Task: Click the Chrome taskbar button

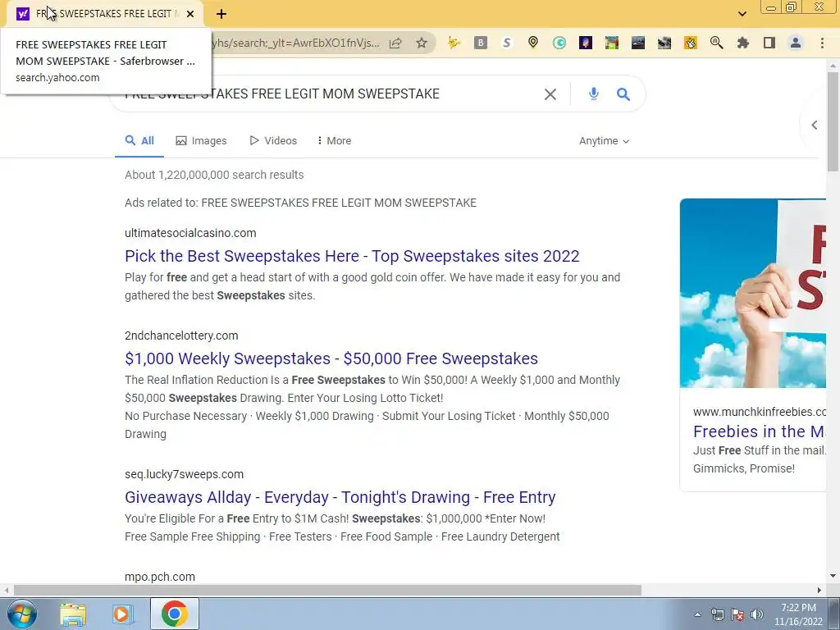Action: (174, 614)
